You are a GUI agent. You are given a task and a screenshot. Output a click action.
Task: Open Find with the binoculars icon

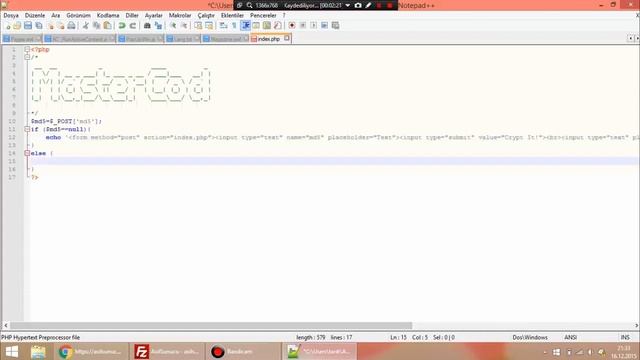[147, 26]
